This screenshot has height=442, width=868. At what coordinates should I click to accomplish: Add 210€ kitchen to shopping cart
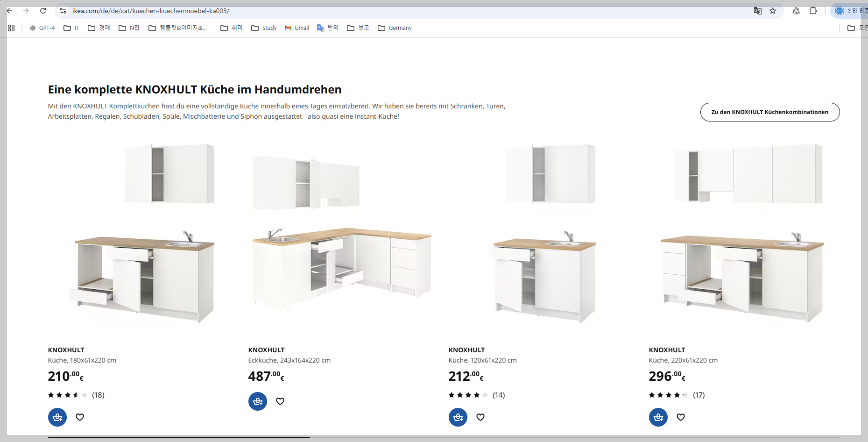[57, 417]
